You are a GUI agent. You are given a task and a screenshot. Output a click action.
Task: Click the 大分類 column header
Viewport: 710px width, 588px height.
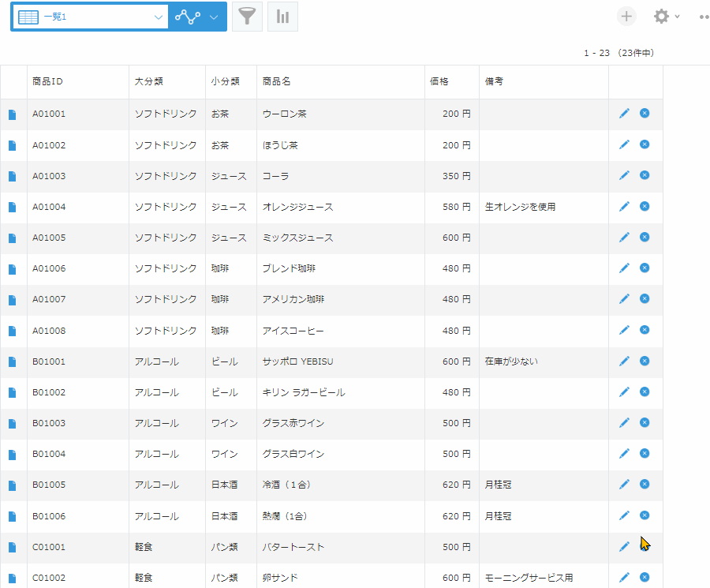pyautogui.click(x=149, y=81)
